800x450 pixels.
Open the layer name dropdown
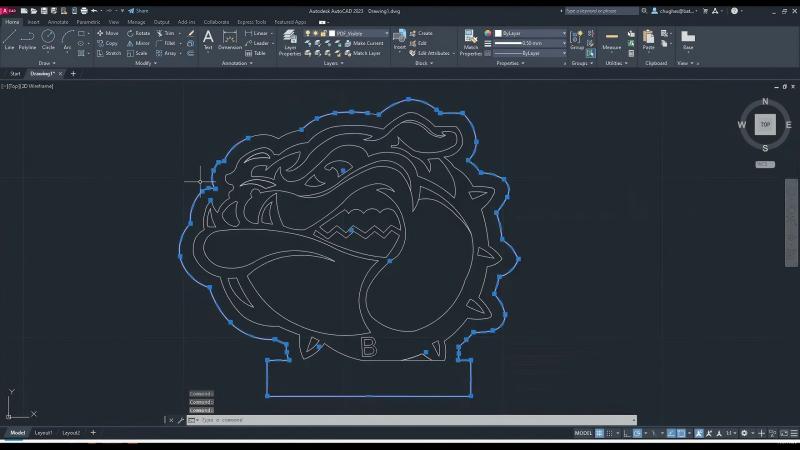[x=386, y=33]
